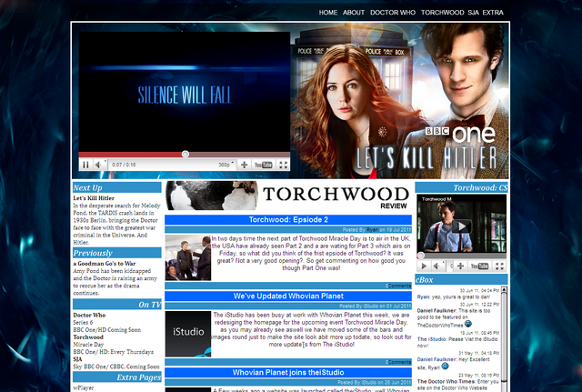Pause the Silence Will Fall video

[x=85, y=165]
